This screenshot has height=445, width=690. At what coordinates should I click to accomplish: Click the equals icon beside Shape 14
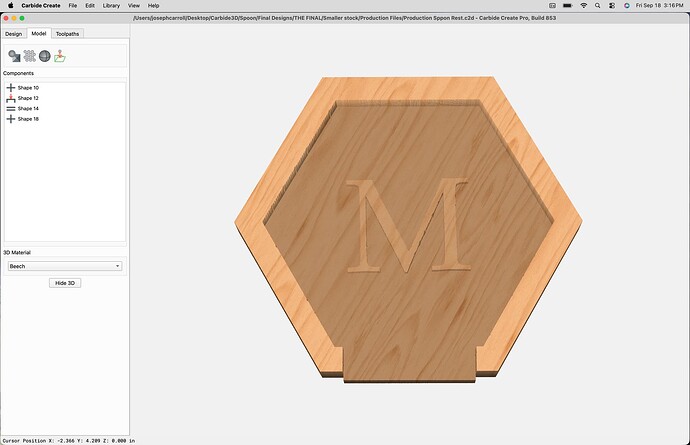pos(11,108)
